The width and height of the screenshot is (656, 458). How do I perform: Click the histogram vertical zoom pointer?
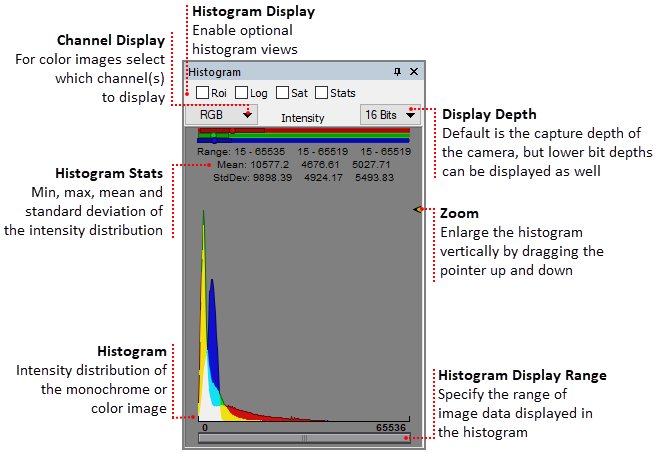coord(416,209)
